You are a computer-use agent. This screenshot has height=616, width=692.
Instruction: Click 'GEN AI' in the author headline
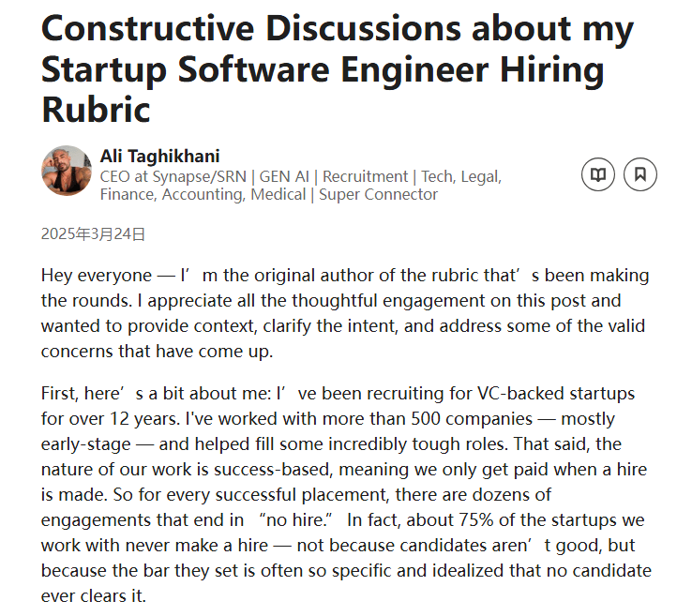(284, 176)
